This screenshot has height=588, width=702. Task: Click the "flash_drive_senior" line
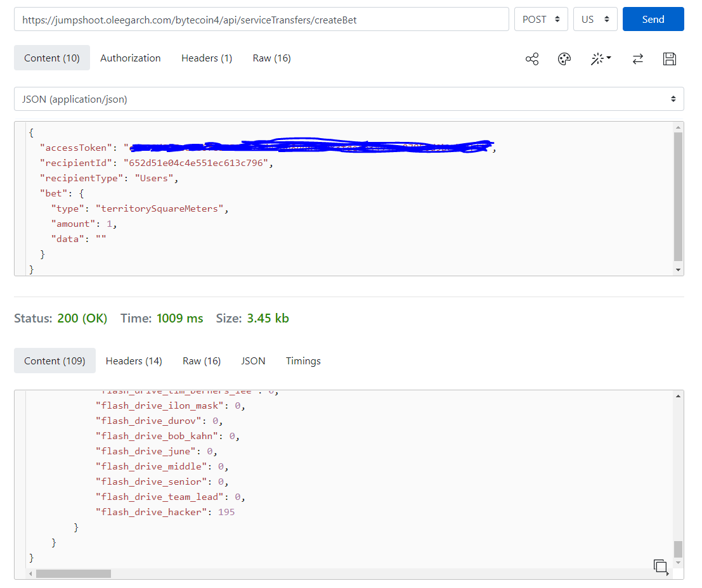pos(162,482)
